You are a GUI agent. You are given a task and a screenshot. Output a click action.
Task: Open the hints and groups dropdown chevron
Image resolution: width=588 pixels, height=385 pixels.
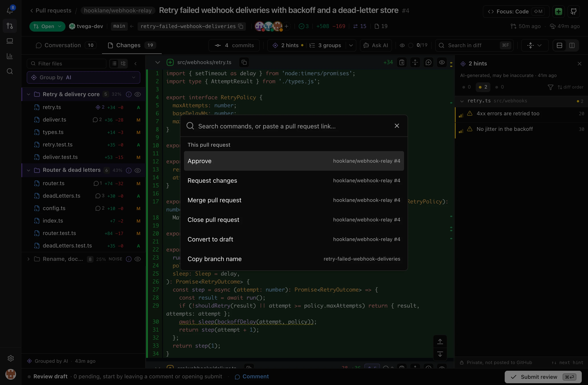[351, 45]
